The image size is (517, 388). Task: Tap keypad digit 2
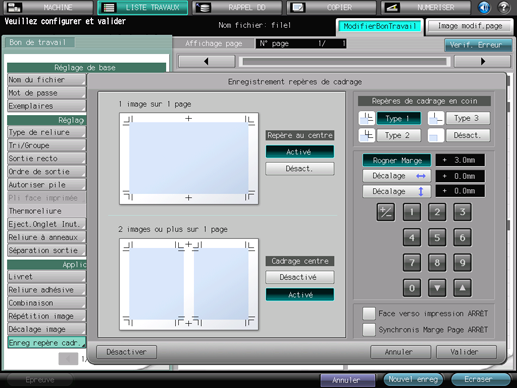pyautogui.click(x=437, y=212)
